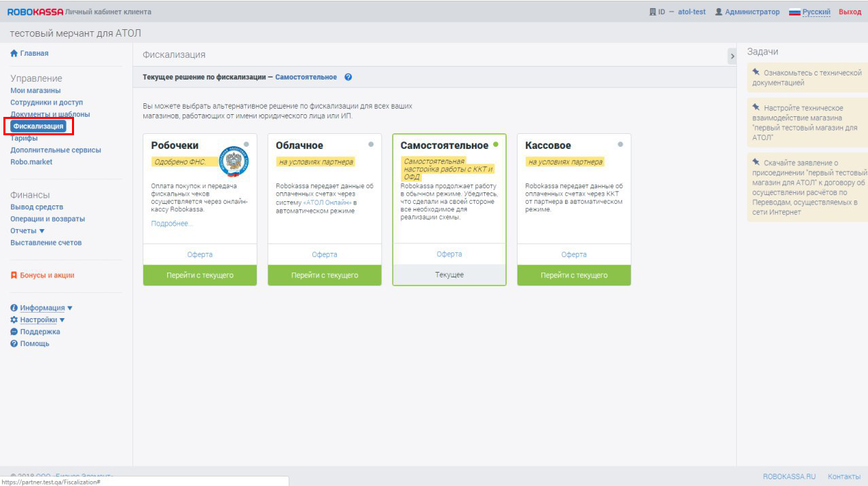Click Контакты footer link
This screenshot has width=868, height=486.
844,476
